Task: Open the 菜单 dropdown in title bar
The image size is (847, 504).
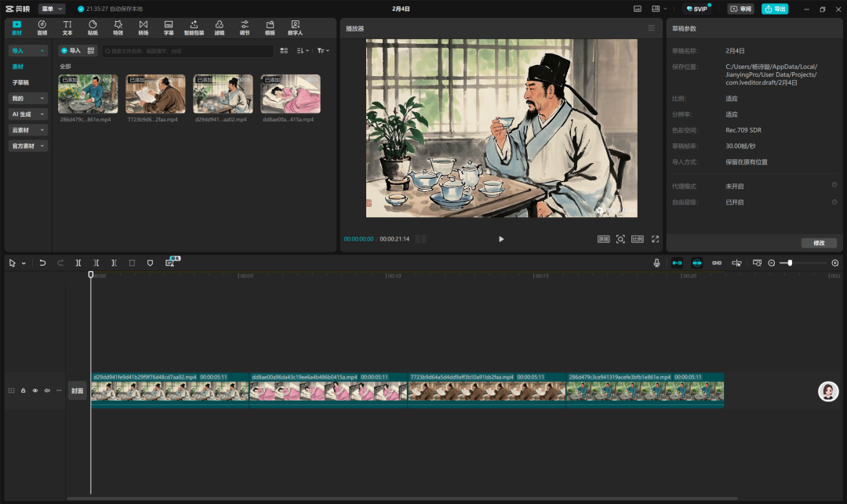Action: (x=52, y=9)
